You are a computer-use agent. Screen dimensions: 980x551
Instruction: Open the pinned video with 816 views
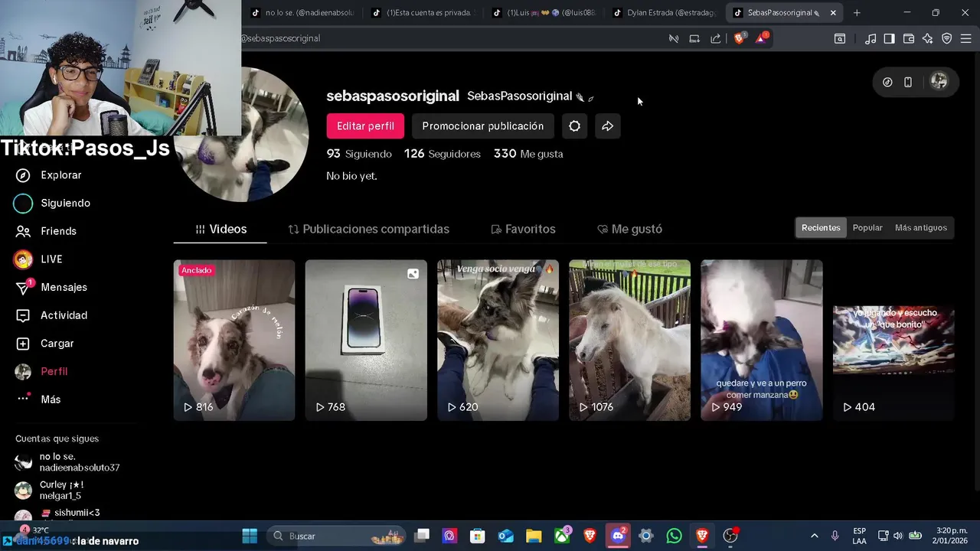(x=234, y=341)
